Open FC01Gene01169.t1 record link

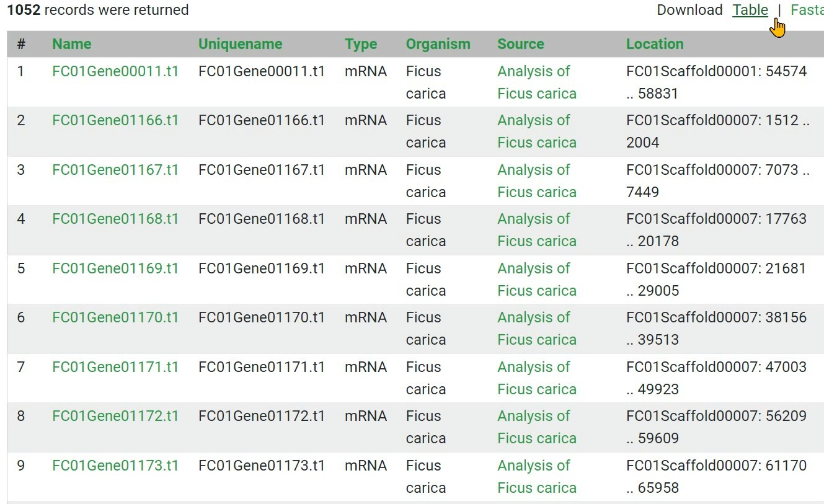[115, 268]
